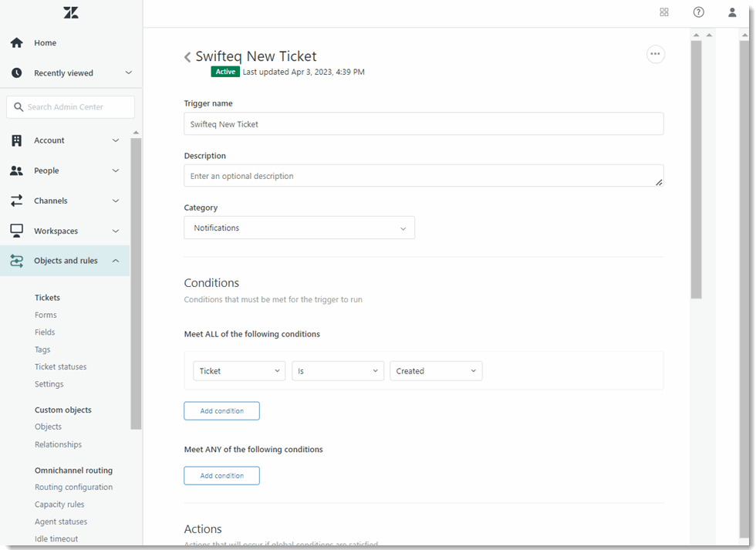Click the Conditions section heading

pyautogui.click(x=211, y=283)
